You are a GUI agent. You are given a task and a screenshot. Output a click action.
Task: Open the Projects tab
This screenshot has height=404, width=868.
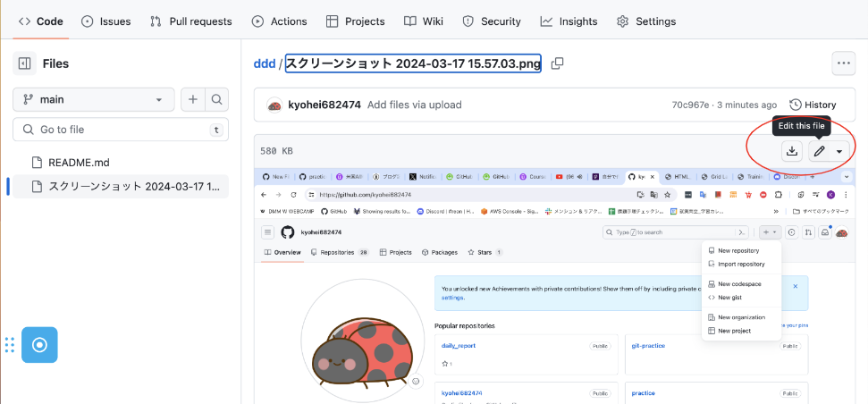pos(356,21)
